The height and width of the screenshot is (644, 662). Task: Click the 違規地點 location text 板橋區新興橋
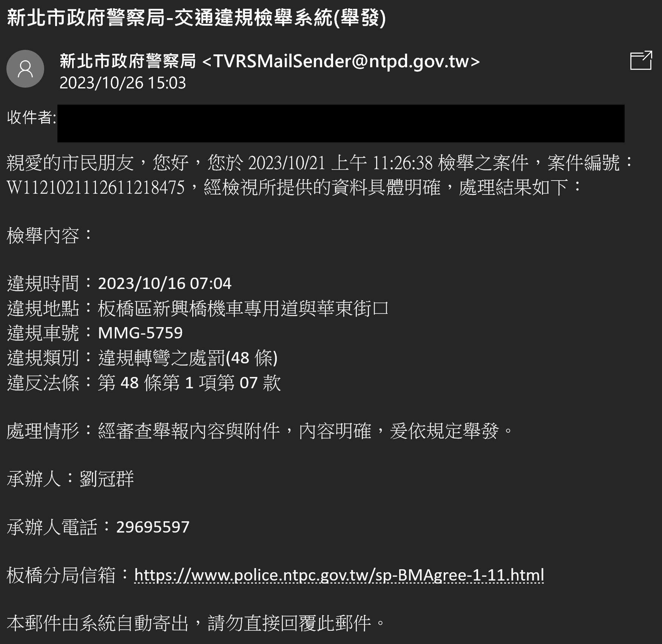pos(152,309)
